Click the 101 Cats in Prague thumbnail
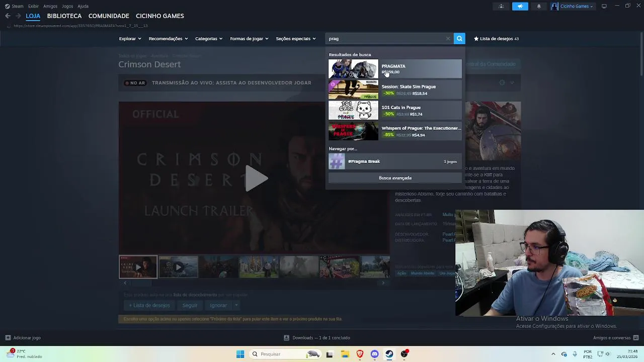The image size is (644, 362). pos(353,110)
